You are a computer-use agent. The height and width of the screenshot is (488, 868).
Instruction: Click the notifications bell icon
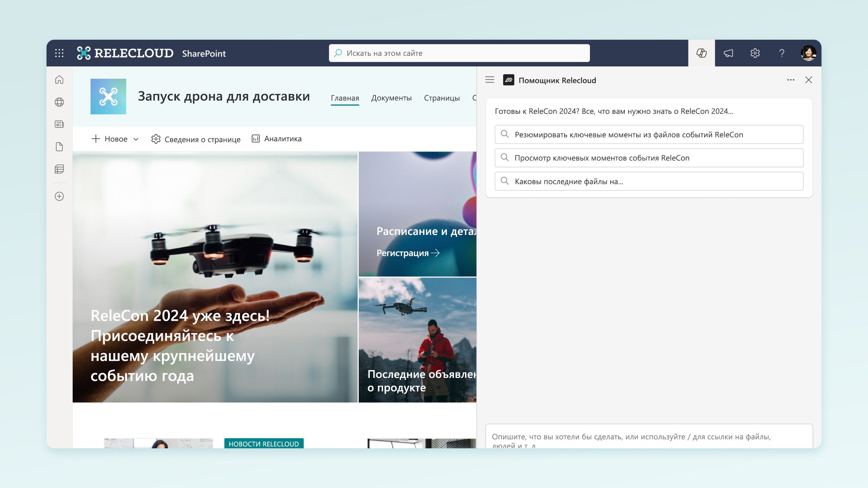tap(728, 53)
